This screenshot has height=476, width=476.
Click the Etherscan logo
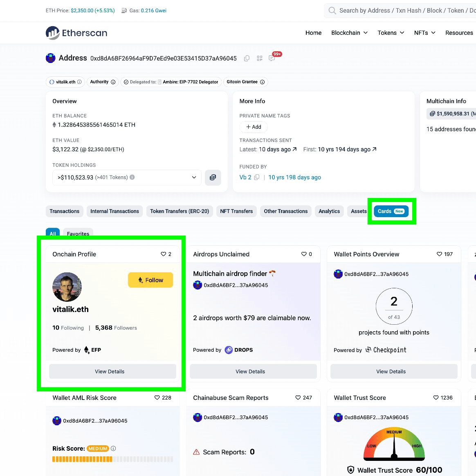76,33
